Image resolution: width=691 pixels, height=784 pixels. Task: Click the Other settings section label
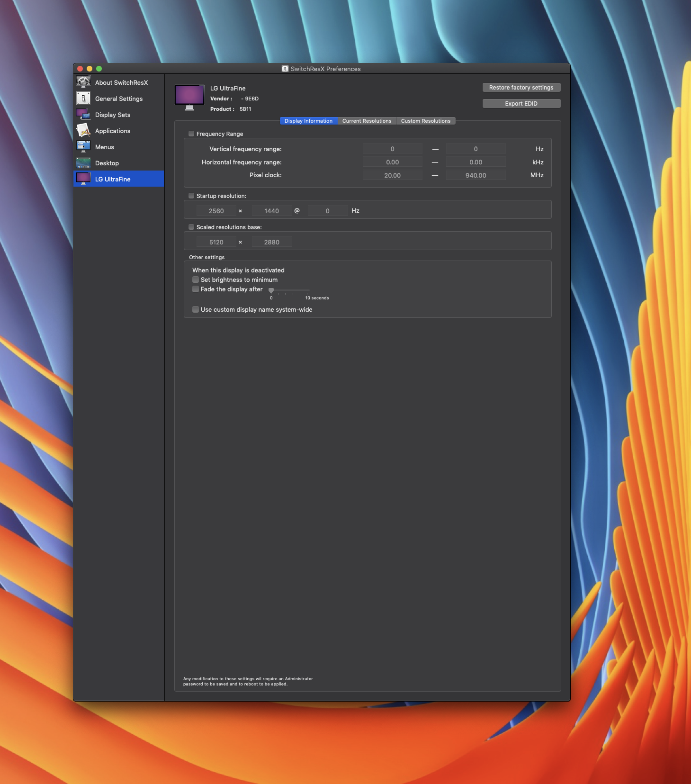click(x=207, y=257)
